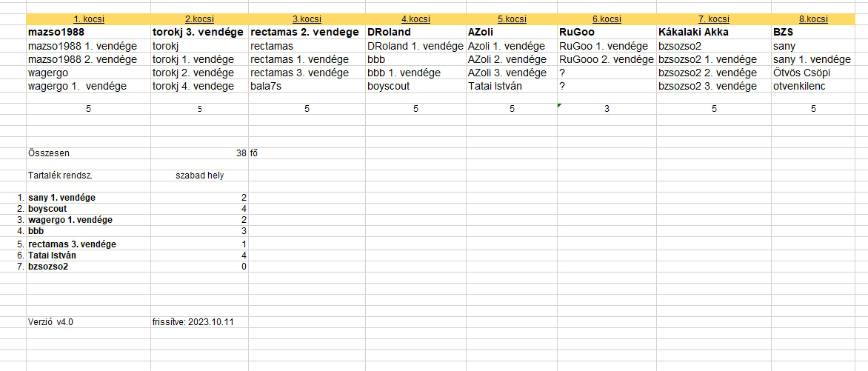This screenshot has height=371, width=868.
Task: Click the 'Tartalék rendsz.' cell
Action: click(x=89, y=176)
